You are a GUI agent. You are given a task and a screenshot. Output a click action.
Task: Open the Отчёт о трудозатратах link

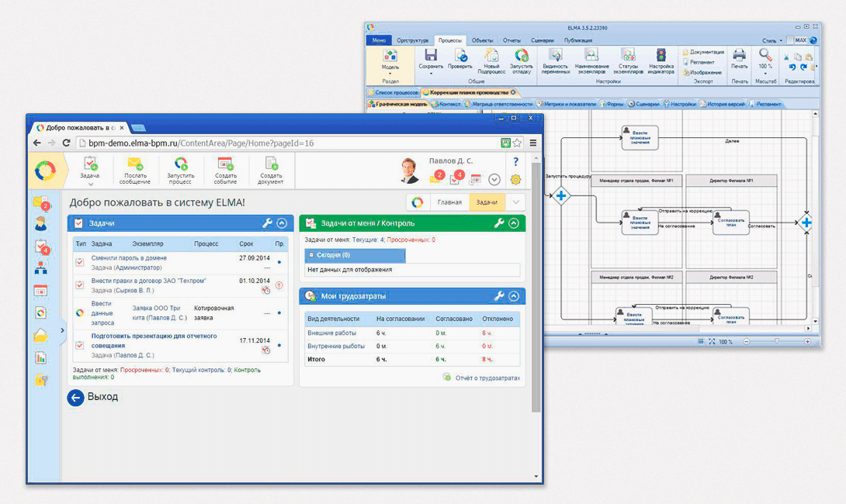(x=487, y=378)
